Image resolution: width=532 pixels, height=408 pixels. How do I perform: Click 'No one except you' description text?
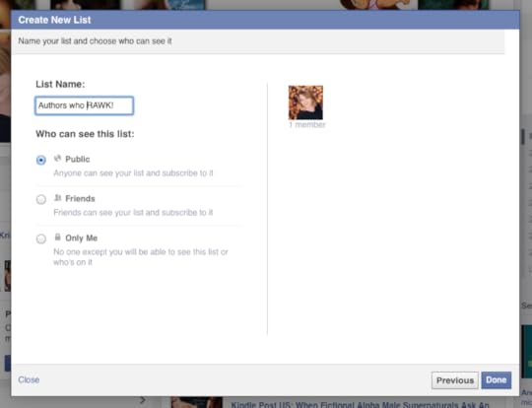141,257
